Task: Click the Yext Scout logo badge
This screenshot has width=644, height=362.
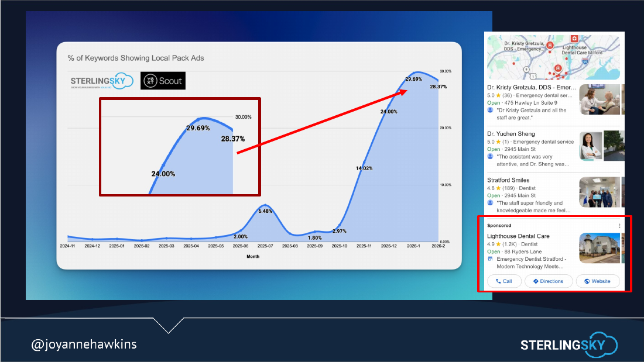Action: [163, 81]
